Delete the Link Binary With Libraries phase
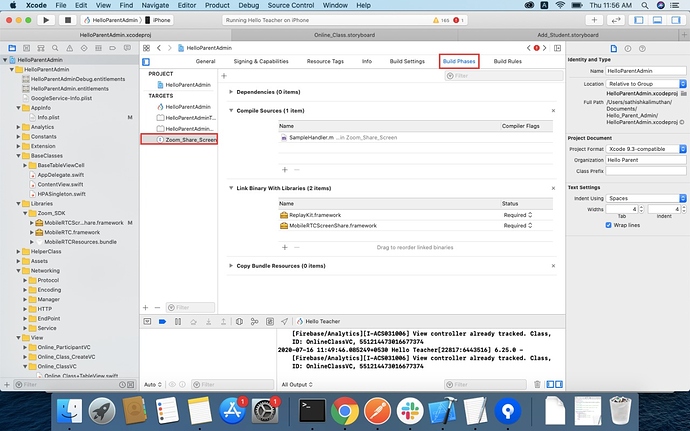The height and width of the screenshot is (431, 690). tap(553, 188)
